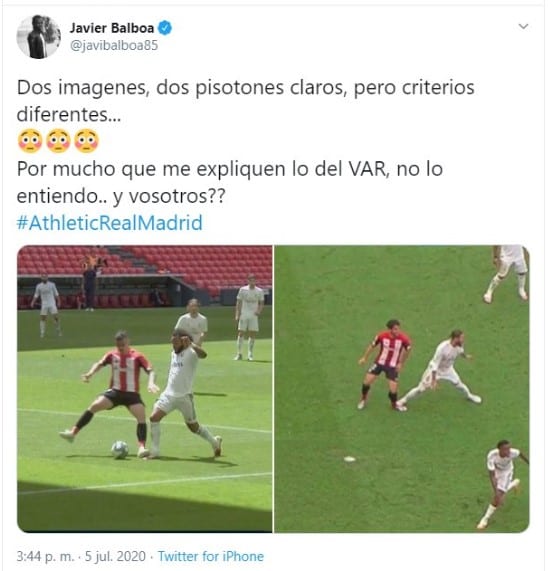Click the 'Por mucho que me expliquen' line

pyautogui.click(x=230, y=169)
